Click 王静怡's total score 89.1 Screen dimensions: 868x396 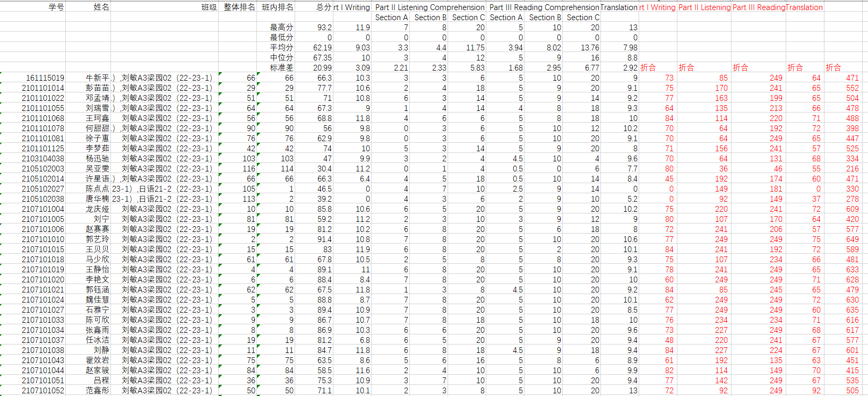coord(324,270)
